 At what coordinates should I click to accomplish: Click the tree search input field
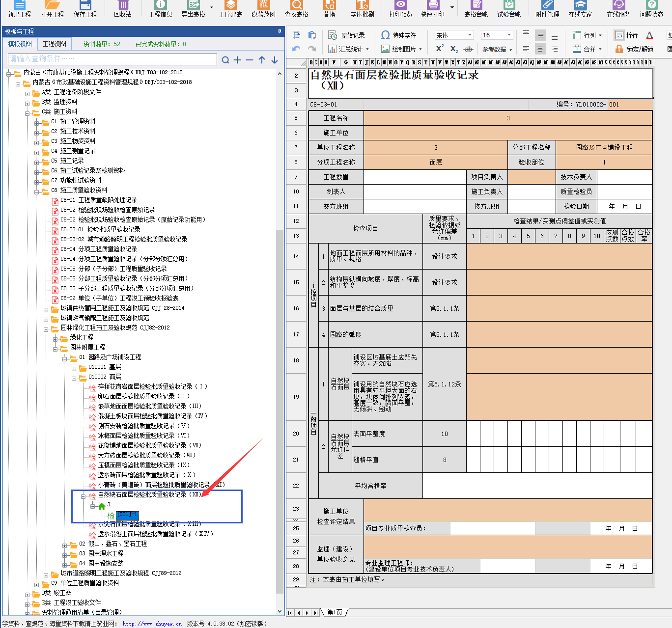(x=112, y=59)
